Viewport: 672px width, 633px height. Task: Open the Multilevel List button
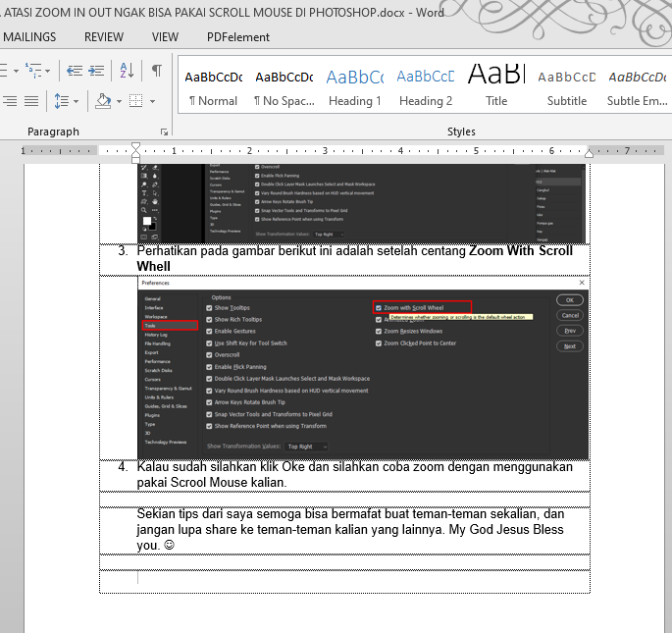click(33, 70)
